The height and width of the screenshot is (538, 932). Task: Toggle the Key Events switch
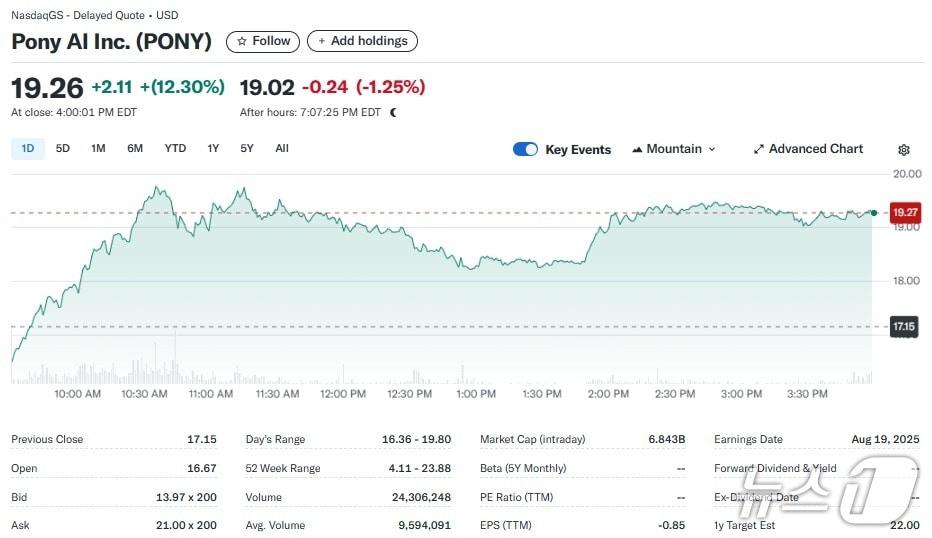(525, 149)
